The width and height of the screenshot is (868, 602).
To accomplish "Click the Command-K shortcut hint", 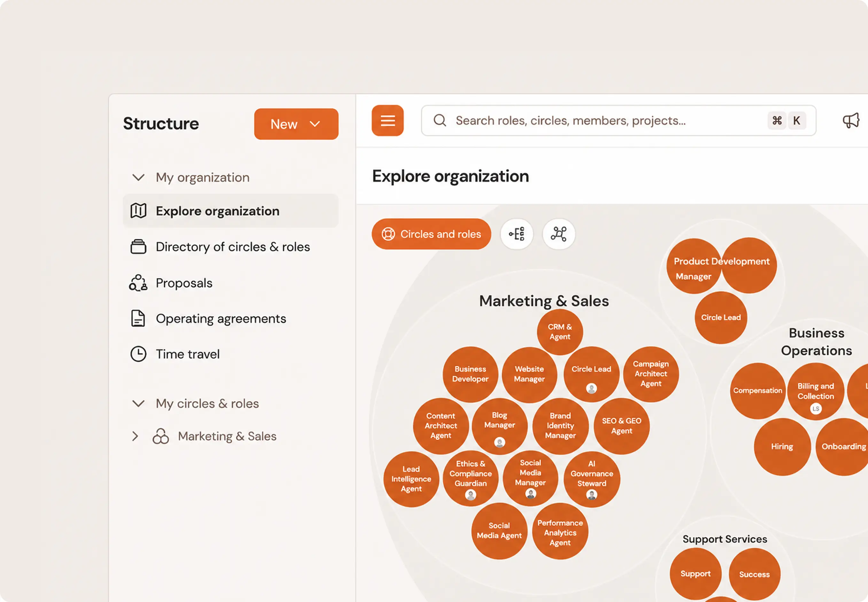I will point(787,120).
